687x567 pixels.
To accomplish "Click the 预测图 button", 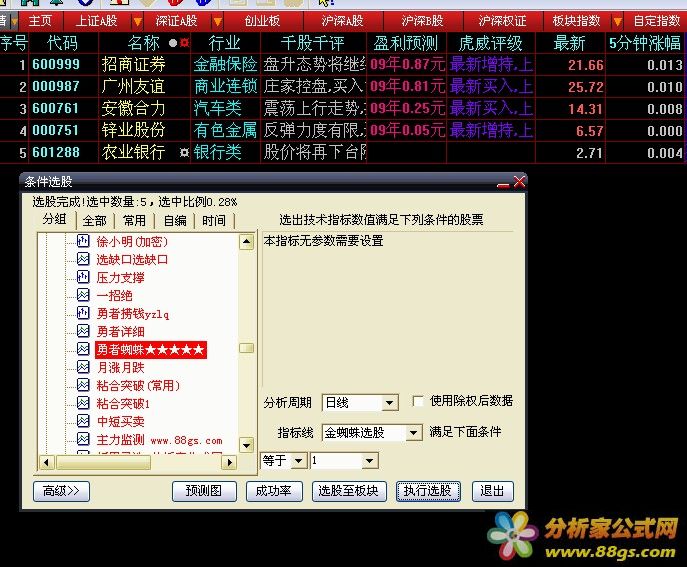I will click(204, 491).
